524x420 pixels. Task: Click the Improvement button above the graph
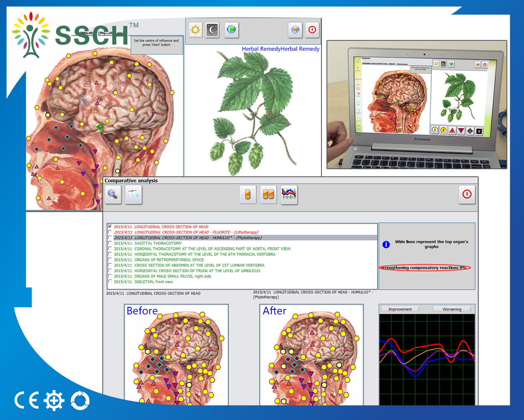point(400,309)
